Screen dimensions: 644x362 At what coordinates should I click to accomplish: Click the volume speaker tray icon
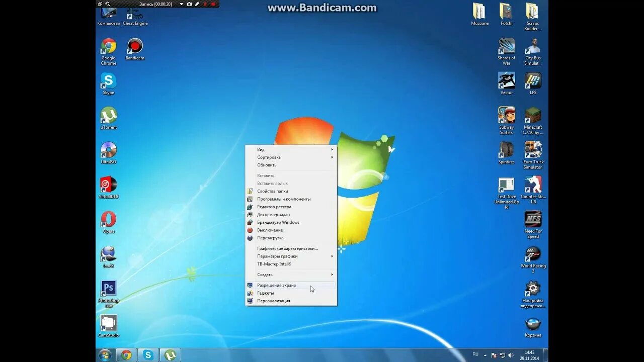point(511,355)
